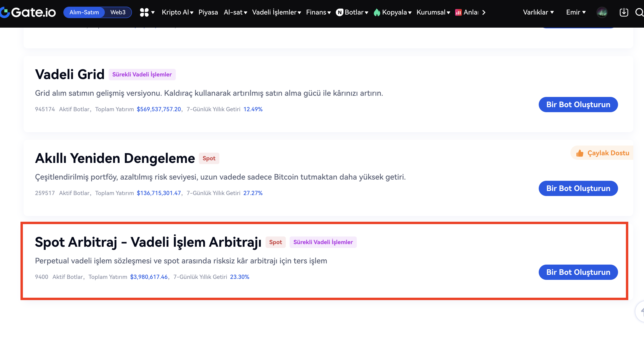Viewport: 644px width, 342px height.
Task: Create a bot for Vadeli Grid
Action: [x=578, y=105]
